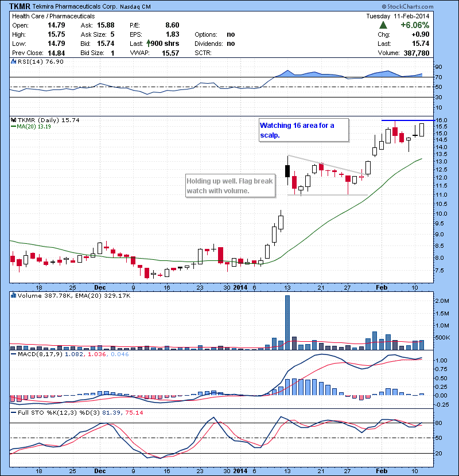This screenshot has width=459, height=476.
Task: Click the +6.06% percent change value
Action: tap(415, 25)
